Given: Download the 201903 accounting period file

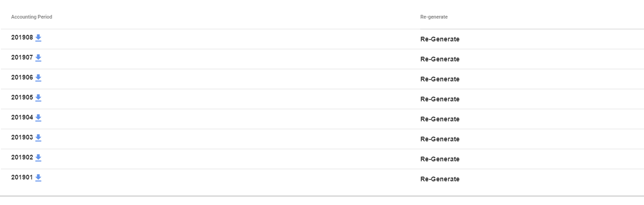Looking at the screenshot, I should coord(38,138).
